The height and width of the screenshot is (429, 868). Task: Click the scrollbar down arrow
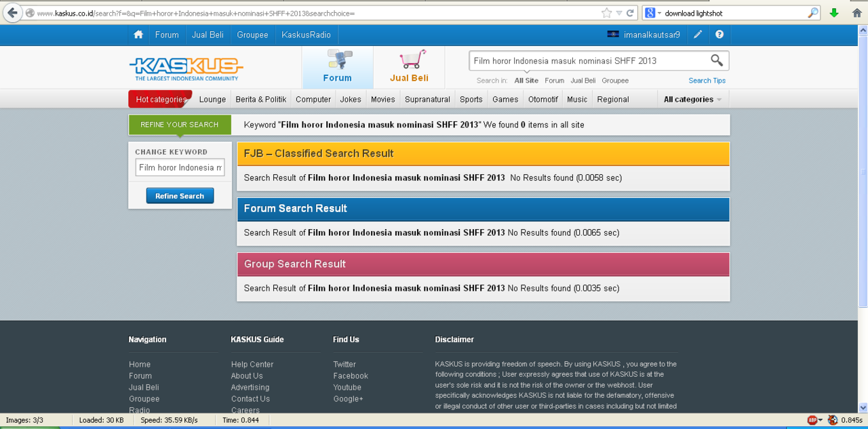pyautogui.click(x=863, y=407)
